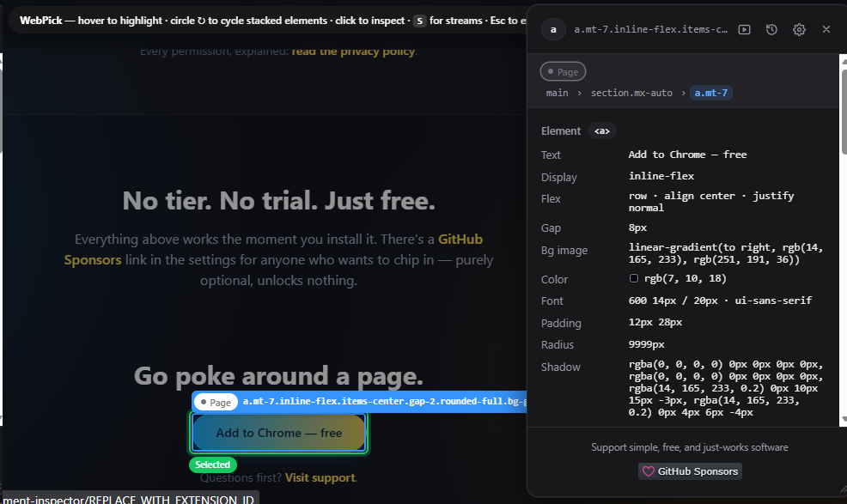Close the WebPick inspector panel
Viewport: 847px width, 504px height.
[826, 29]
